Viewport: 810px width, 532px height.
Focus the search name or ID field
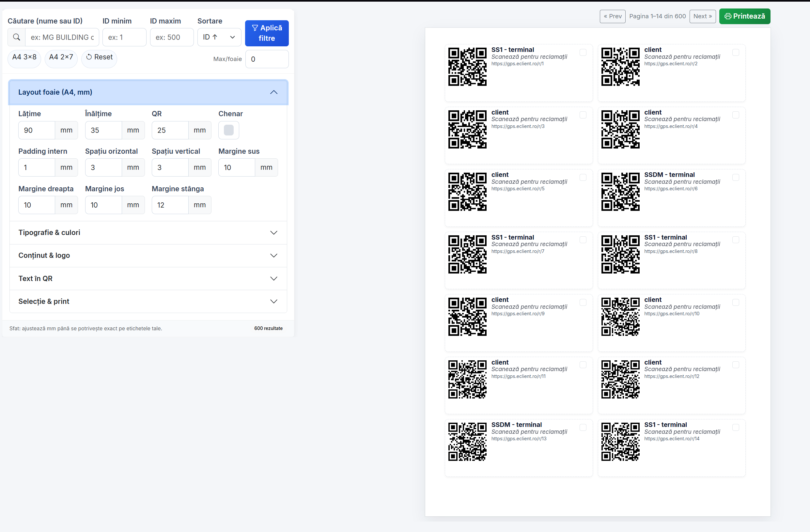coord(62,37)
